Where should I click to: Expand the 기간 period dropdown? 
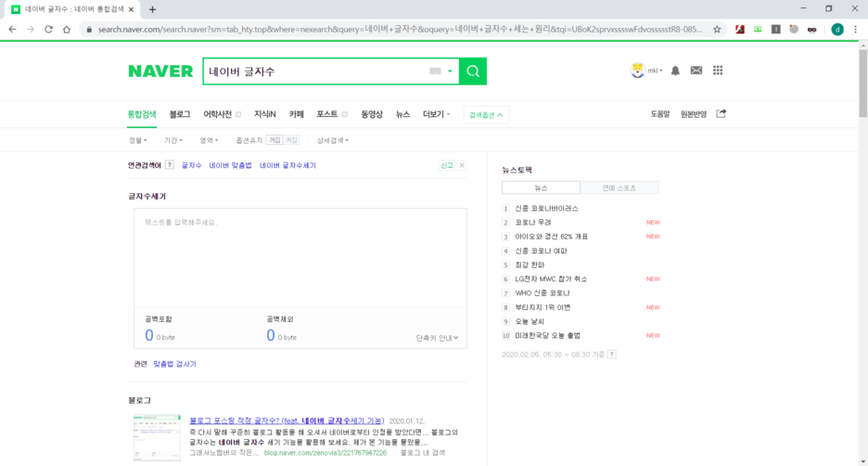click(x=173, y=140)
